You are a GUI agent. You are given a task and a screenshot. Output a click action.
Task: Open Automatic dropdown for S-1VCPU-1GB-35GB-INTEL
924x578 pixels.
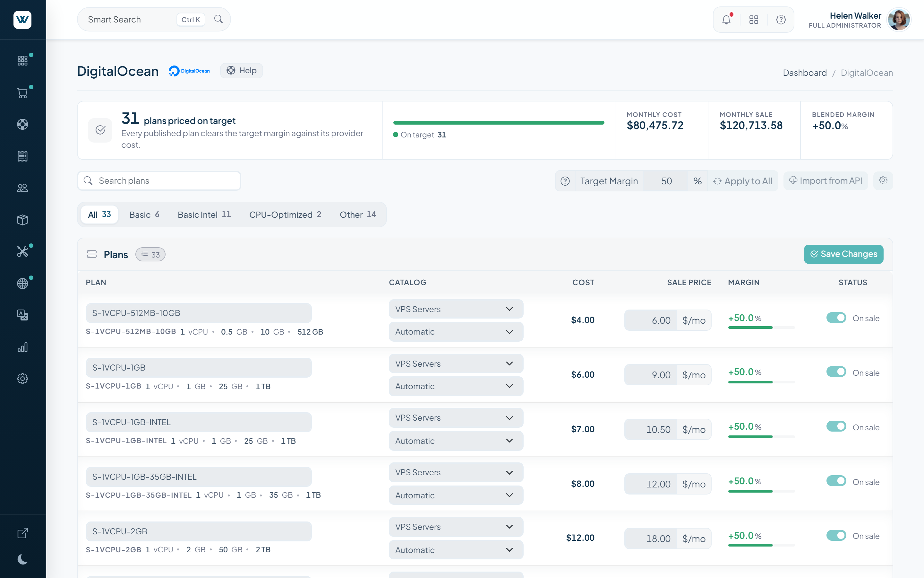(x=456, y=495)
